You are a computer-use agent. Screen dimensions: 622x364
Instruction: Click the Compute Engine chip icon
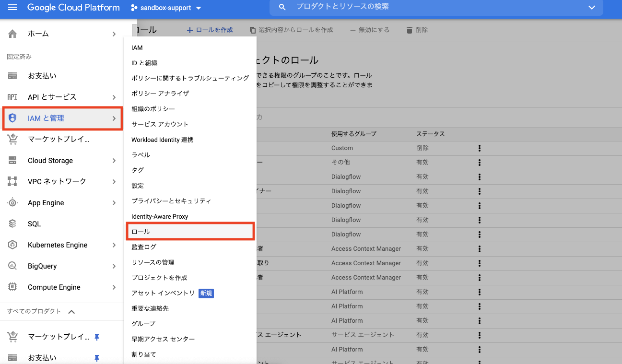pos(12,287)
